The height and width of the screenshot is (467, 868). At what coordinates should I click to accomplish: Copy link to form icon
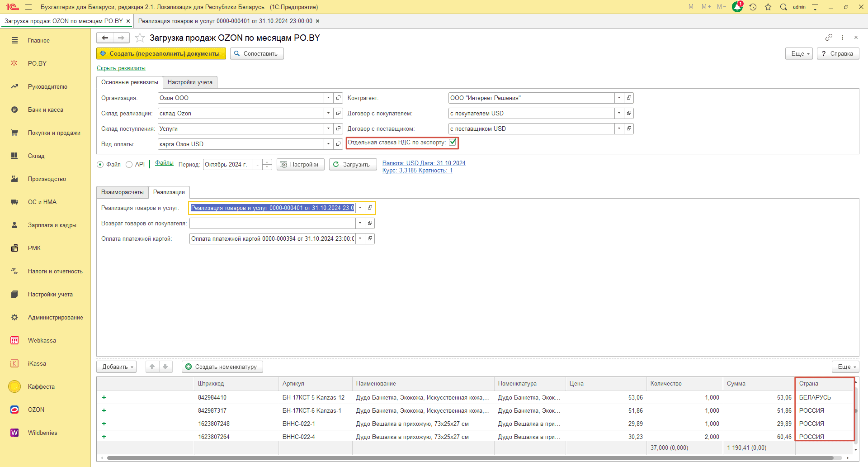pos(829,38)
